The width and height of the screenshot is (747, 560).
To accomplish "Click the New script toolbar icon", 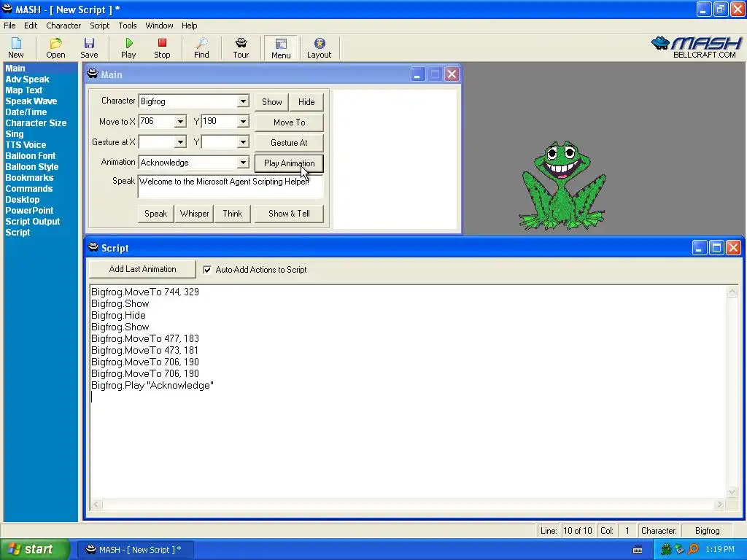I will (16, 47).
